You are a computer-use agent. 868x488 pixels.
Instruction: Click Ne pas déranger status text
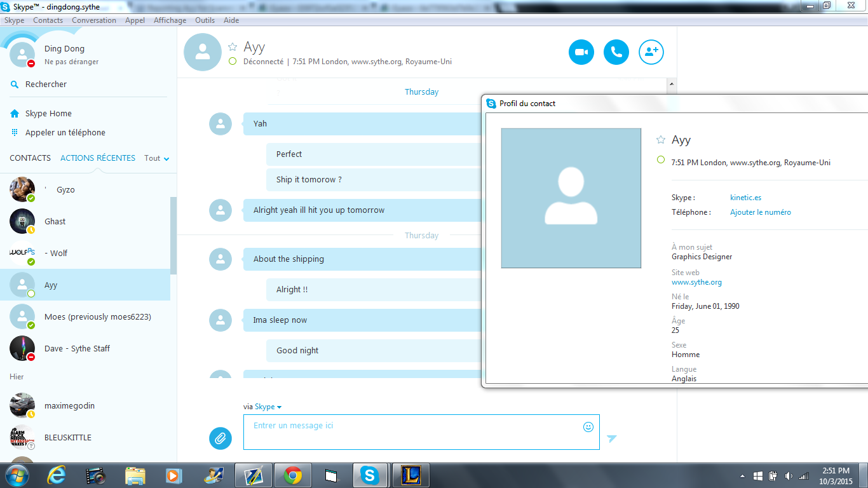pos(71,62)
